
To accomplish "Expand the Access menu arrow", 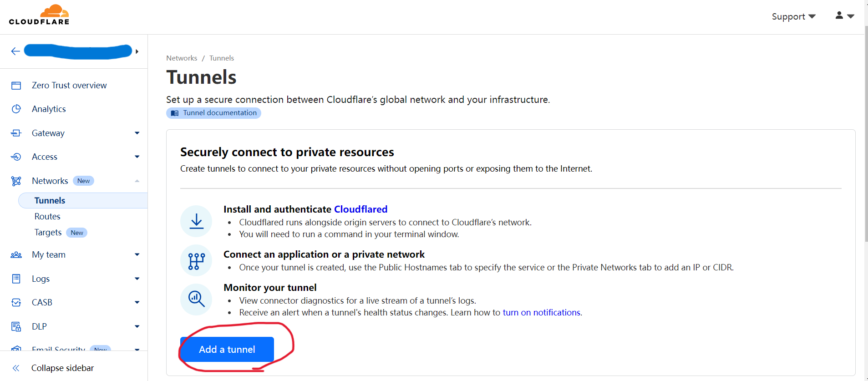I will click(x=137, y=157).
